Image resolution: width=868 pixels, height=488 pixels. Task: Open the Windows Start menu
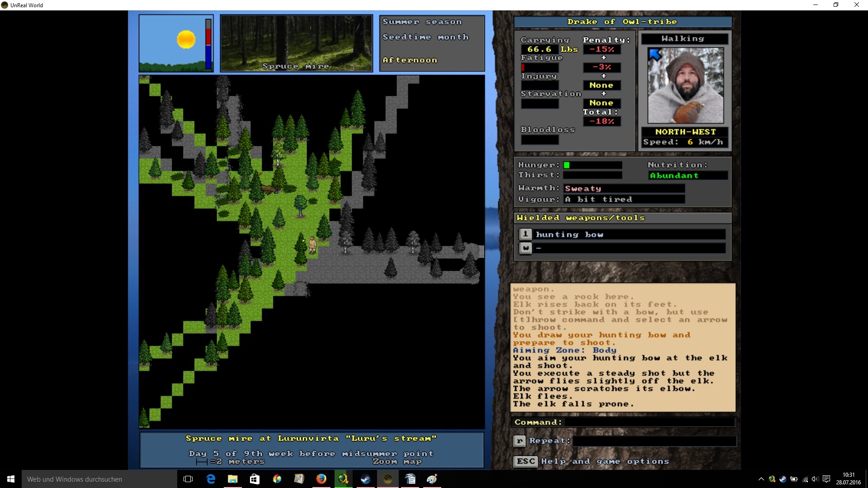pos(11,479)
